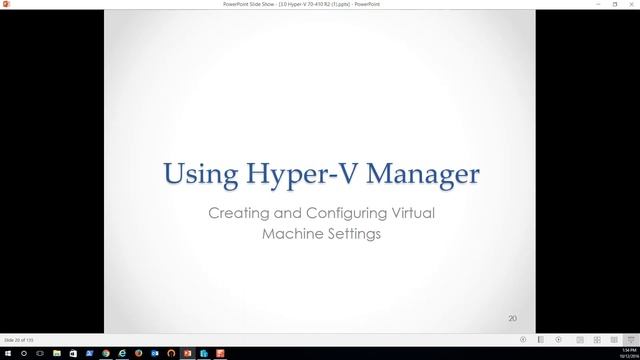Click the slide number 20 on slide

pos(513,318)
